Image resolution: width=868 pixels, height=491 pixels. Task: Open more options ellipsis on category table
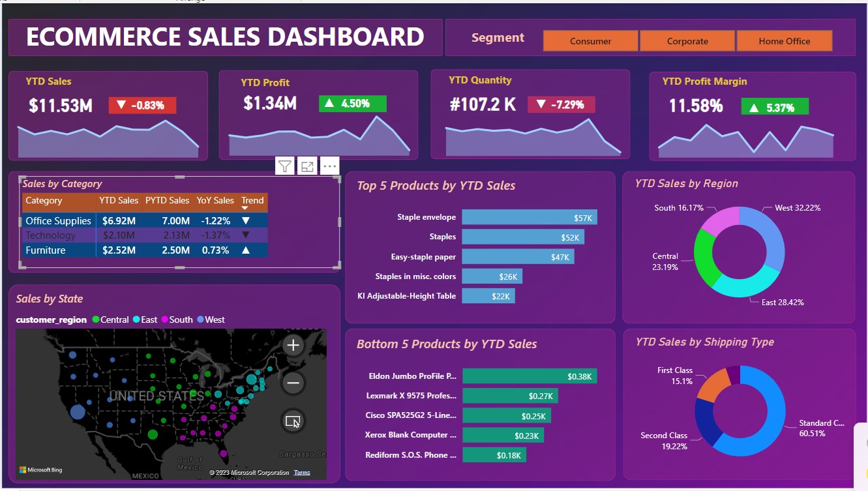coord(329,166)
